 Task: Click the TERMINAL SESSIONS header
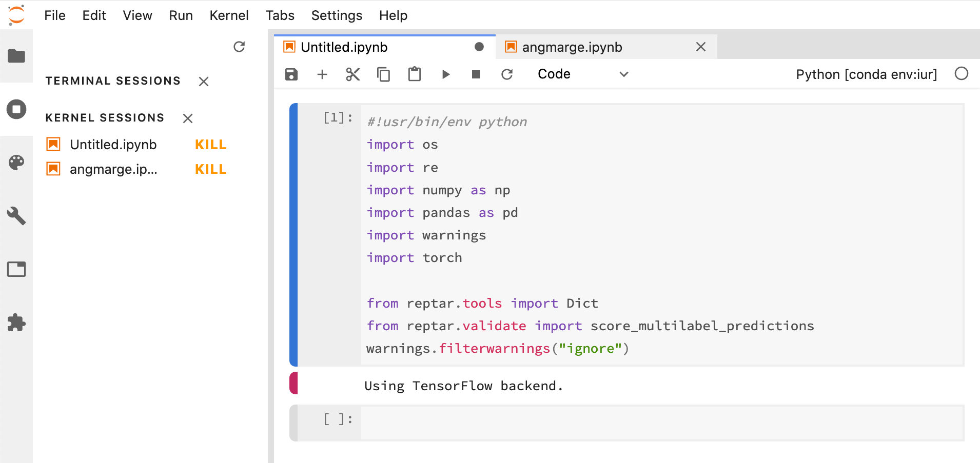coord(113,81)
